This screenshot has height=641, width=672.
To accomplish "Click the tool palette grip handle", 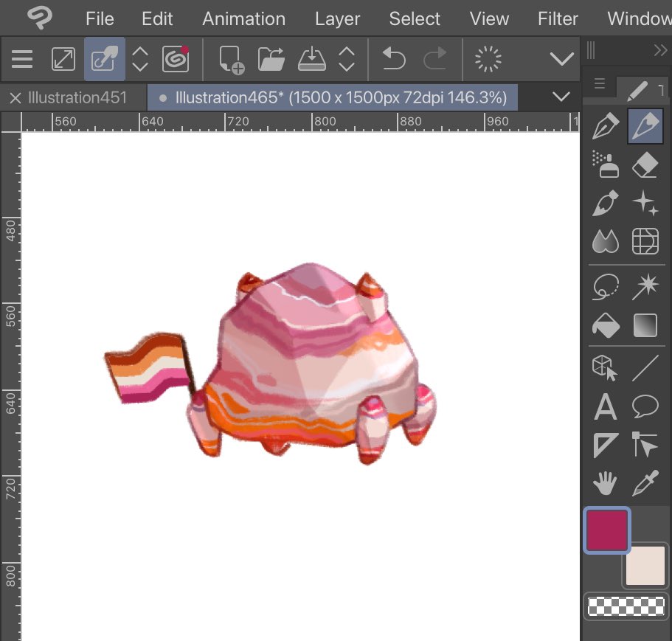I will pos(591,51).
